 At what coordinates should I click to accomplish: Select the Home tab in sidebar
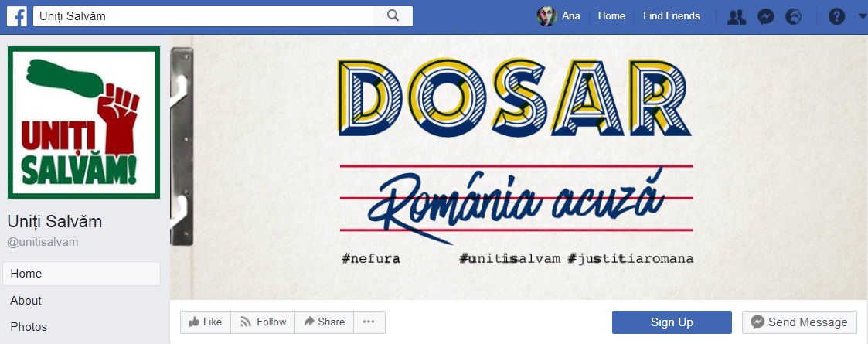point(81,274)
